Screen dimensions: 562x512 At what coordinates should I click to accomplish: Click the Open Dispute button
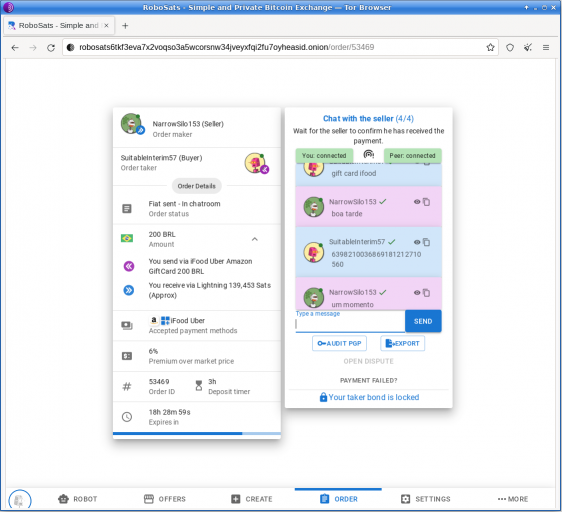(368, 361)
